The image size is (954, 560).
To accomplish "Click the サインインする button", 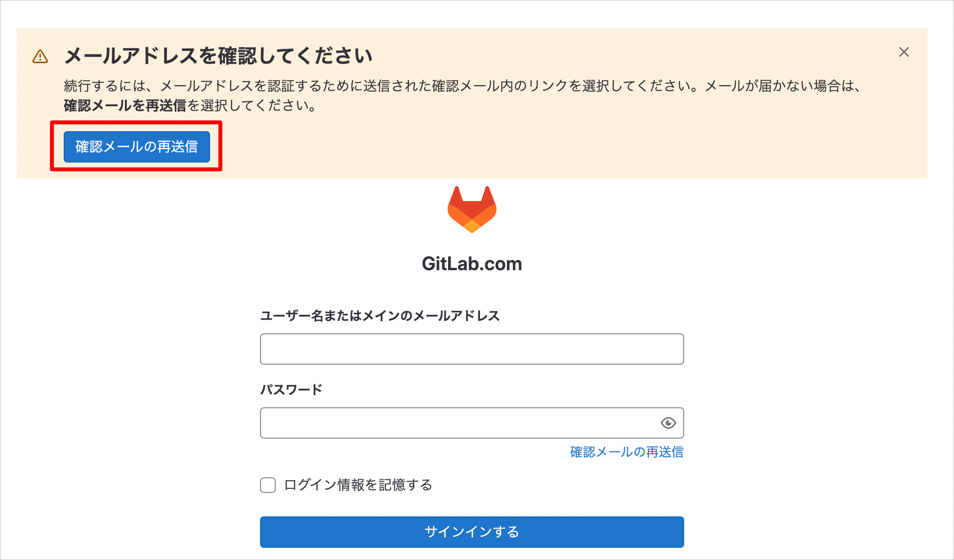I will click(x=472, y=532).
